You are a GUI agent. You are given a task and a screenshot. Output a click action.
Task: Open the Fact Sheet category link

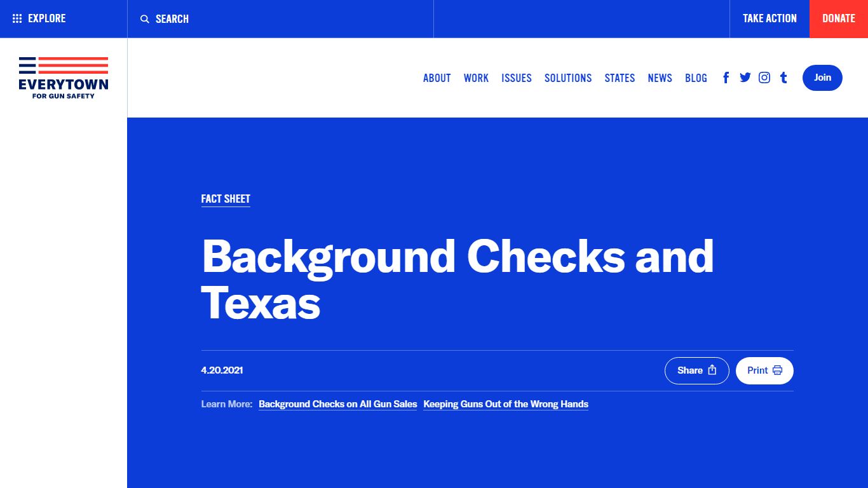point(226,199)
